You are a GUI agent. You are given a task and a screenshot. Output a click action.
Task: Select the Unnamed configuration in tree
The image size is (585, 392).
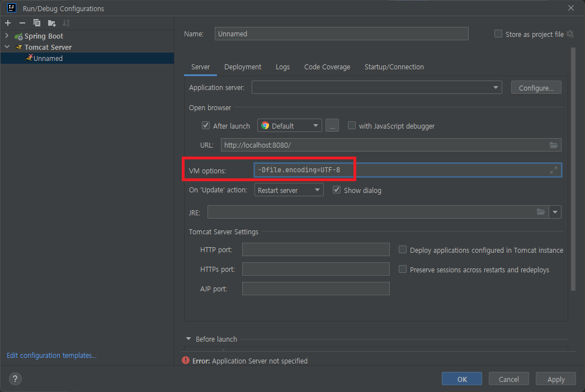click(x=87, y=58)
